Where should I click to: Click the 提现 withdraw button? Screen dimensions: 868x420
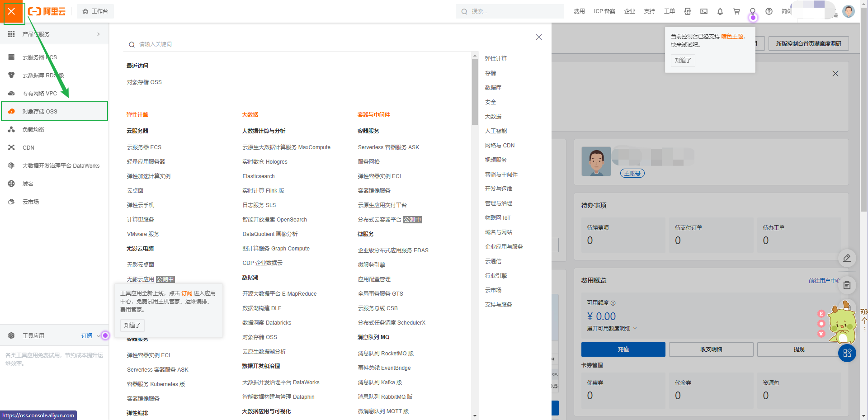coord(798,349)
